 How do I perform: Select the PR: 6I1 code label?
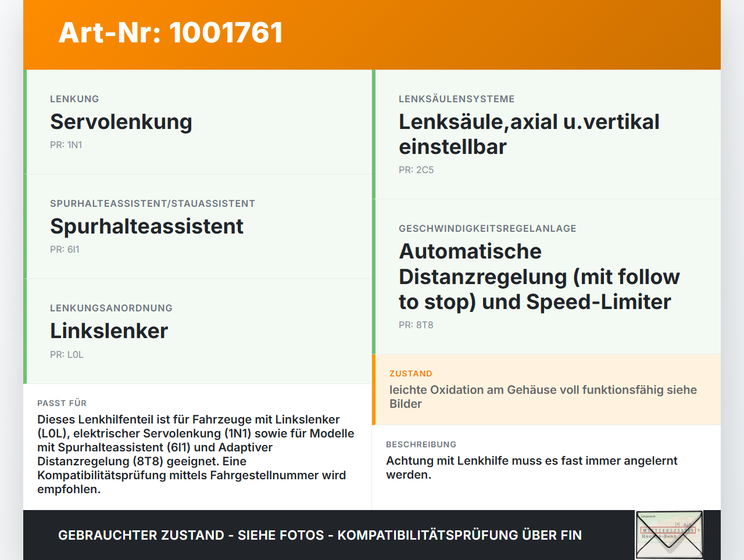[65, 250]
